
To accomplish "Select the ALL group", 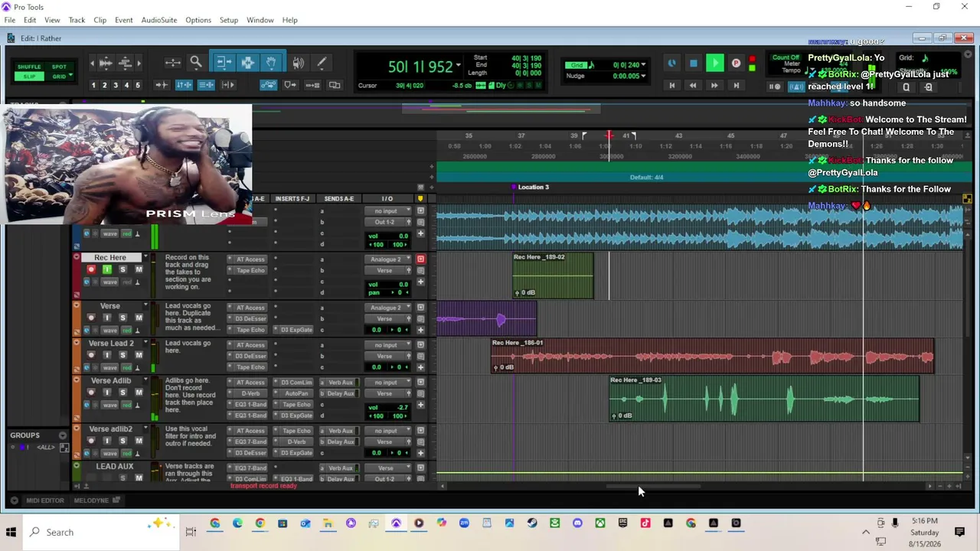I will click(x=45, y=447).
